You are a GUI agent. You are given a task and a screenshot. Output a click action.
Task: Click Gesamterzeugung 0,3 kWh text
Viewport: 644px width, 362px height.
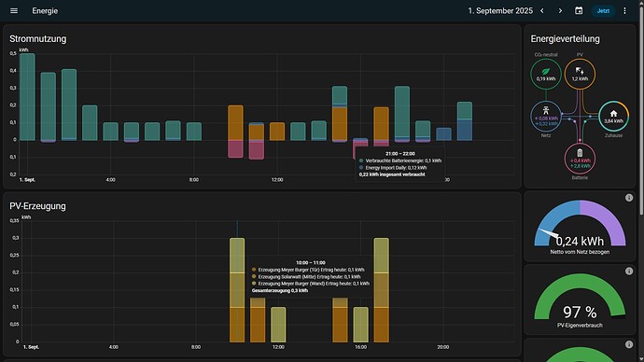click(x=280, y=290)
